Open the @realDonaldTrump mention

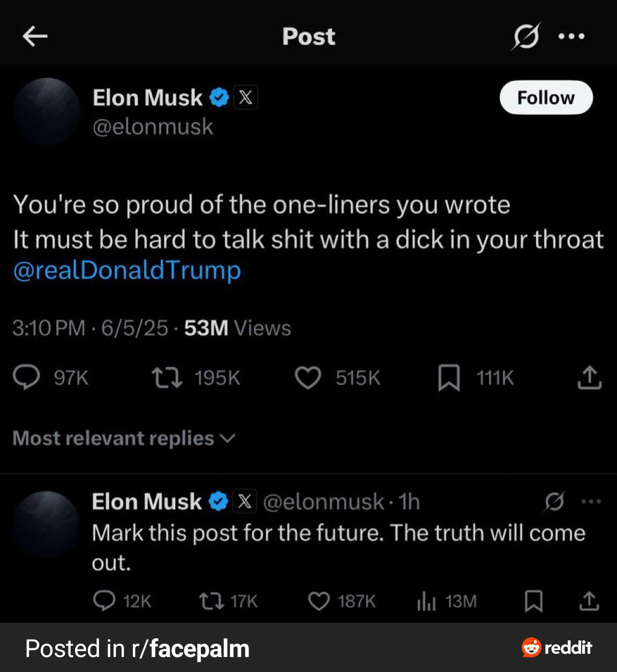coord(127,270)
